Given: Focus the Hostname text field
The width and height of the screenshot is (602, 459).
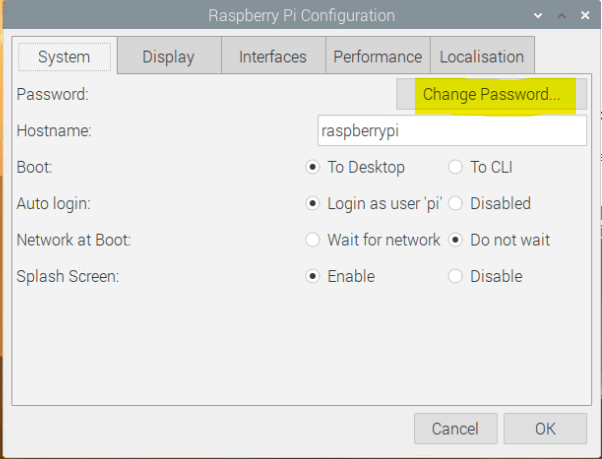Looking at the screenshot, I should (x=451, y=131).
